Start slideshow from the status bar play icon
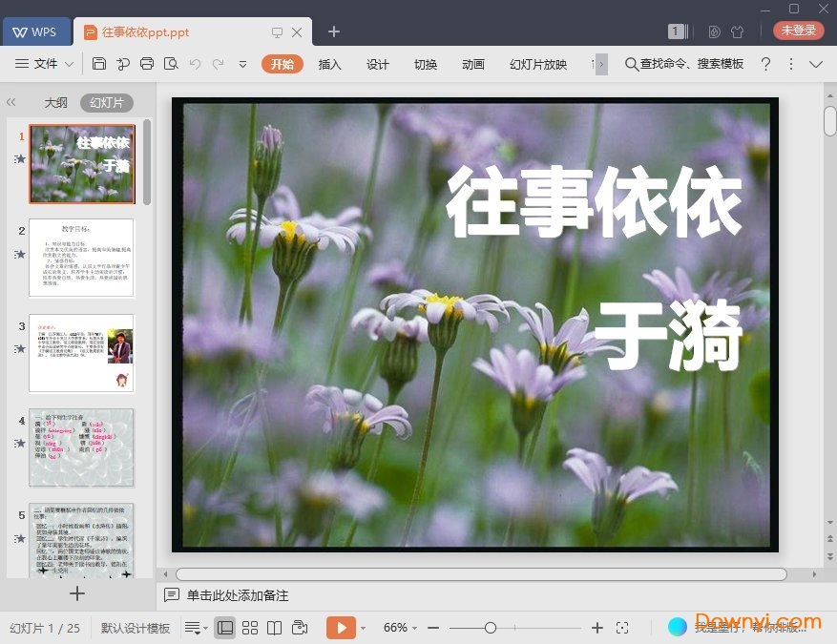This screenshot has width=837, height=644. tap(342, 628)
